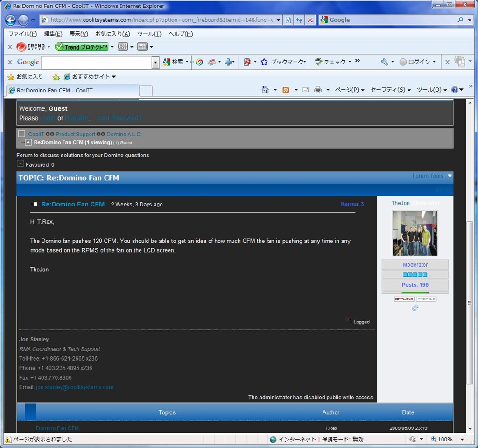
Task: Open the セーフティ(S) command menu
Action: tap(391, 90)
